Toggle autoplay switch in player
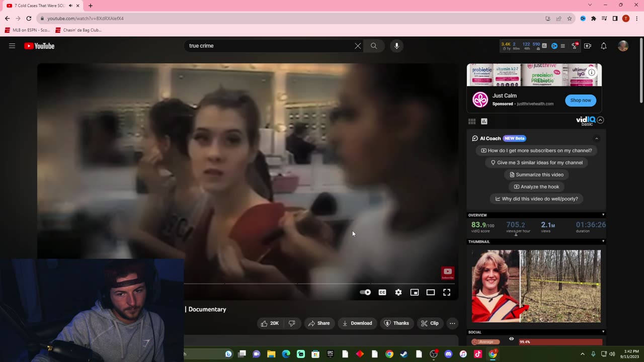The height and width of the screenshot is (362, 644). pos(365,292)
